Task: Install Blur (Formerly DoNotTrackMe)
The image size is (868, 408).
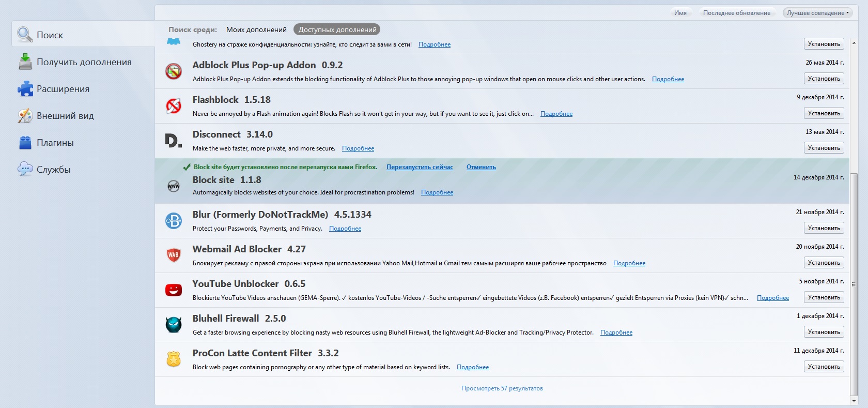Action: pyautogui.click(x=824, y=228)
